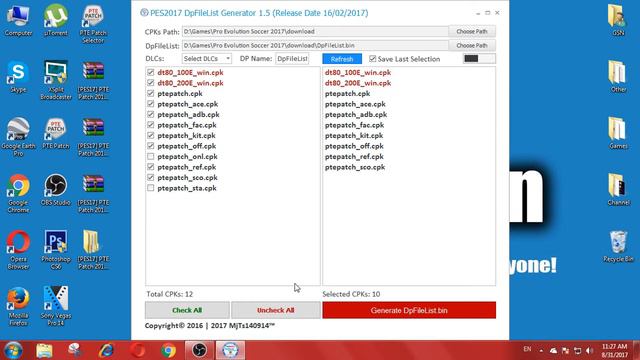The height and width of the screenshot is (360, 640).
Task: Uncheck the ptepatch.cpk checkbox
Action: point(151,93)
